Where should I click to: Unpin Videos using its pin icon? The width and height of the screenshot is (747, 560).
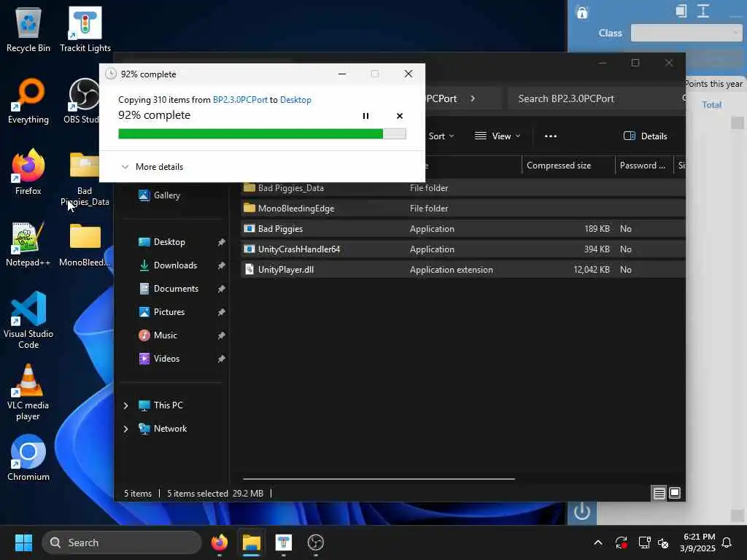221,359
